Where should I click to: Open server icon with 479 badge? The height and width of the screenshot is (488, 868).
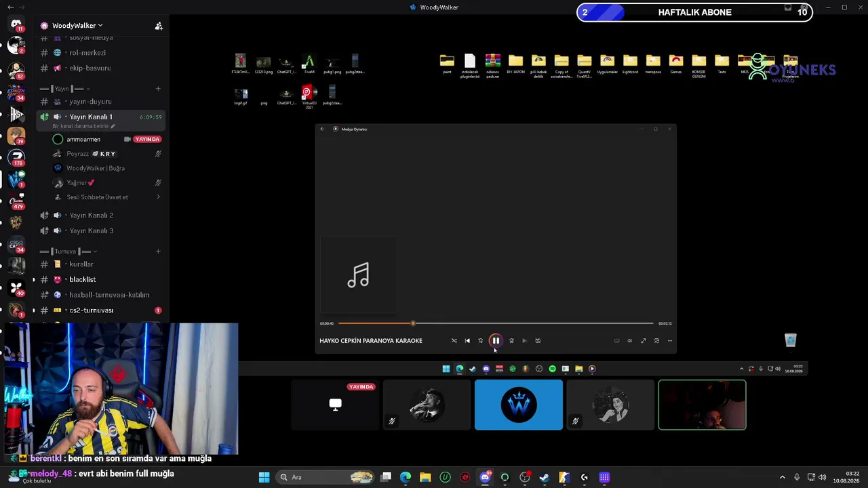[x=16, y=201]
